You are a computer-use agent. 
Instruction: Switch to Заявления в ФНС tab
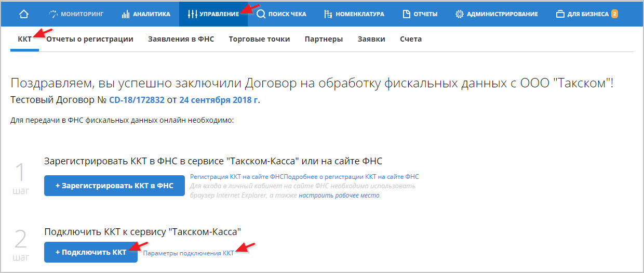(x=181, y=39)
